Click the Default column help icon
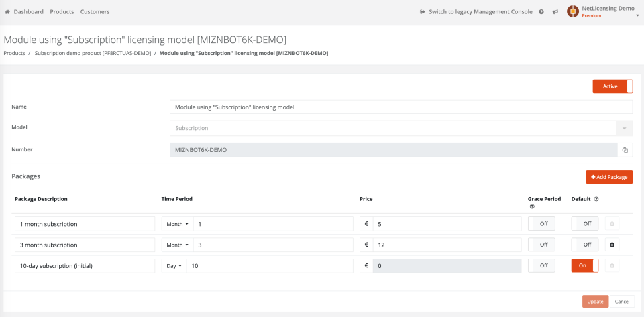Screen dimensions: 644x317 click(x=596, y=199)
